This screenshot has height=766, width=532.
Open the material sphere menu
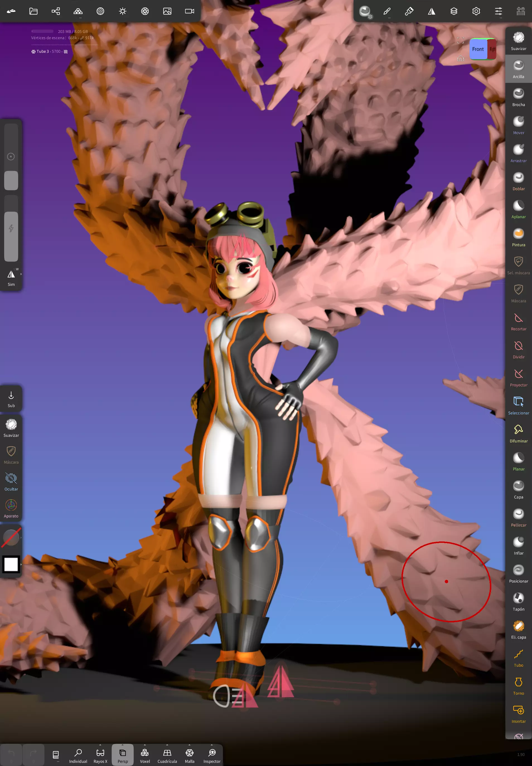(100, 11)
